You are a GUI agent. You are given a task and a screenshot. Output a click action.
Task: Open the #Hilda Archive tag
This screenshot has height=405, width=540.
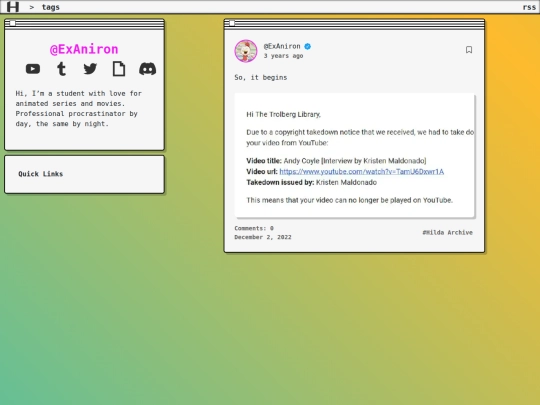[x=447, y=232]
